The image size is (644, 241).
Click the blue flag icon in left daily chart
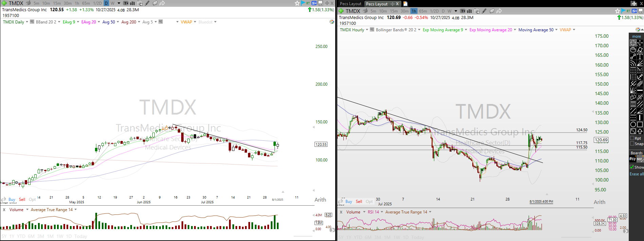(x=303, y=3)
